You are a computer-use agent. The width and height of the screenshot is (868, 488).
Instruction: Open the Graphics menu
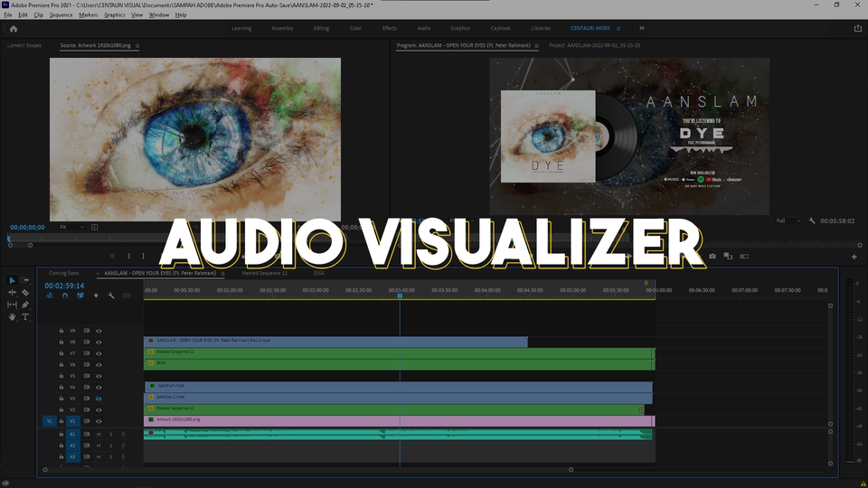point(115,15)
